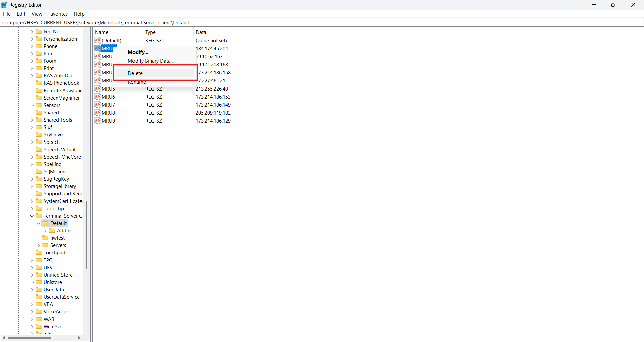Open the Favorites menu
The width and height of the screenshot is (644, 342).
pos(58,14)
